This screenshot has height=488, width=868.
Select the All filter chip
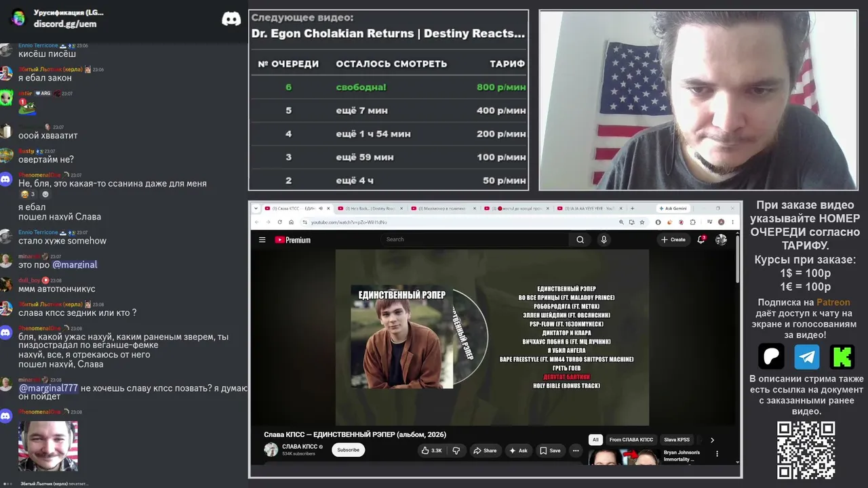[595, 440]
